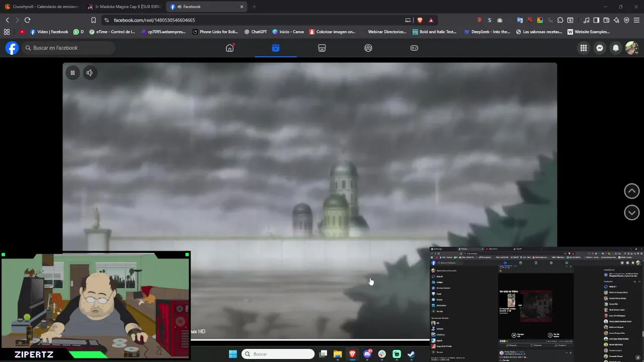Open the bookmarks apps grid icon
644x362 pixels.
(7, 32)
